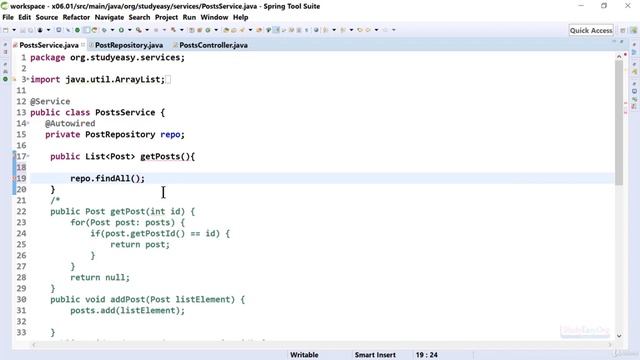Click 'PostRepository' type on line 15
This screenshot has width=640, height=360.
(120, 134)
